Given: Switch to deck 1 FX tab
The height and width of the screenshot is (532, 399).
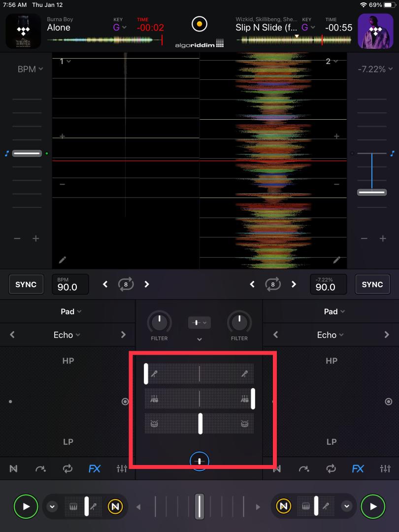Looking at the screenshot, I should 94,469.
